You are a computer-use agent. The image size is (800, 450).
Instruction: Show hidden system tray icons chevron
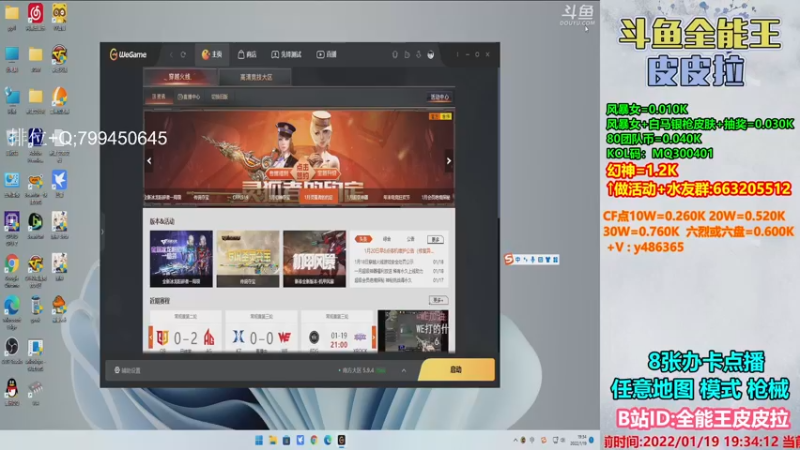tap(515, 440)
